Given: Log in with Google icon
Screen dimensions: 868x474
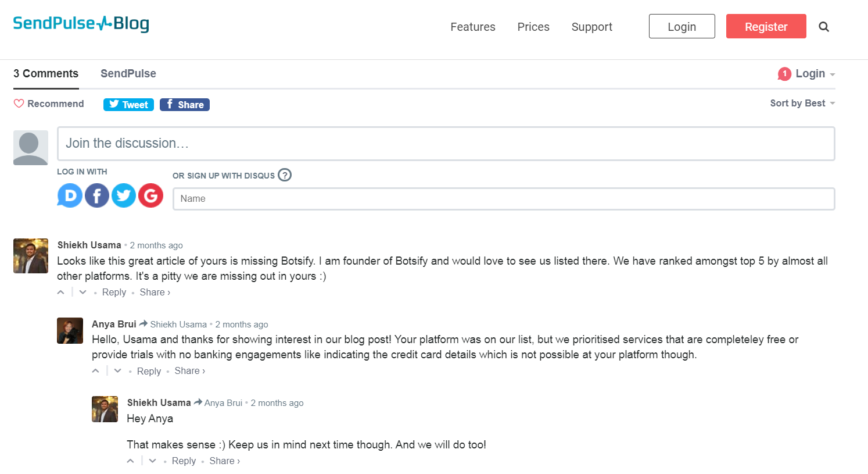Looking at the screenshot, I should click(150, 195).
